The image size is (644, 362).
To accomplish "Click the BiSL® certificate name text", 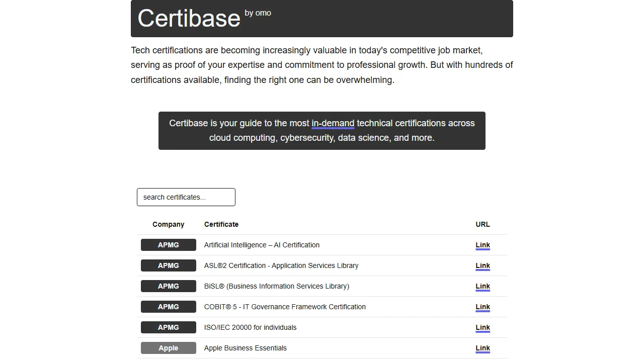I will [276, 286].
